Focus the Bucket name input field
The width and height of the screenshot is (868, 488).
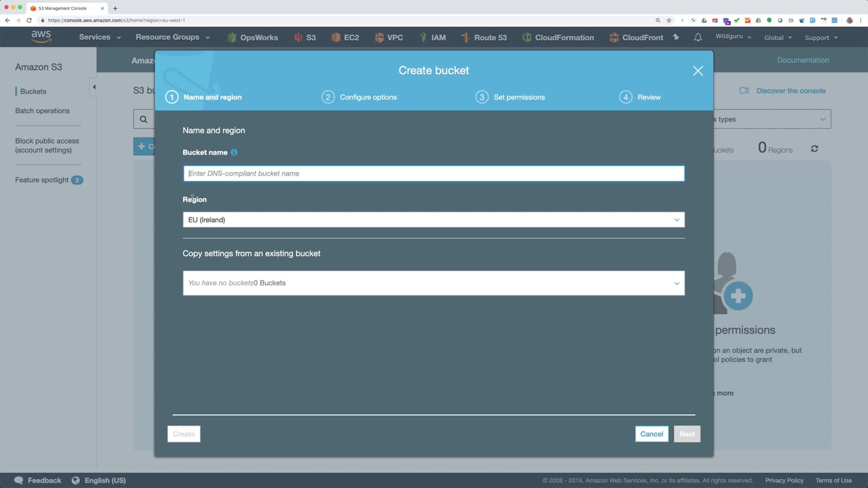click(433, 174)
